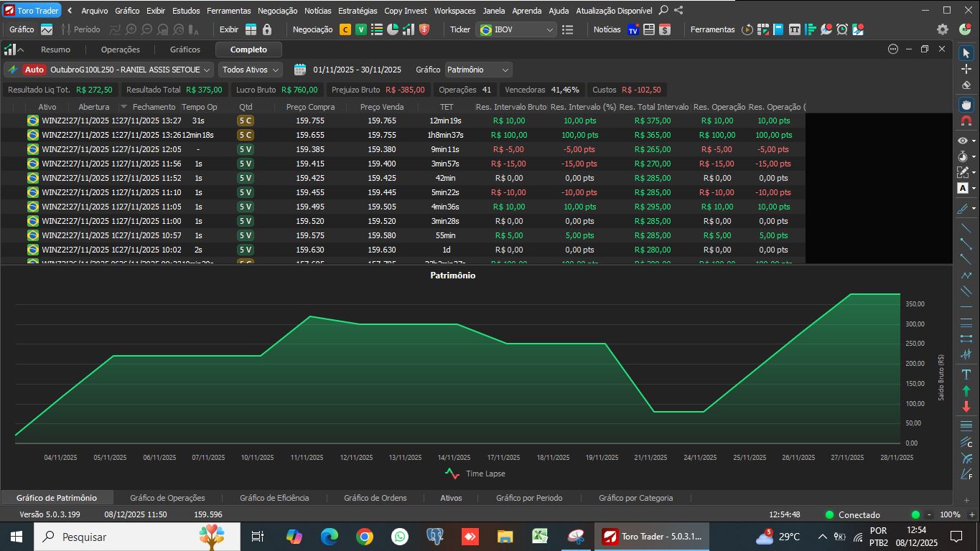Viewport: 980px width, 551px height.
Task: Open the calendar date range picker
Action: click(300, 70)
